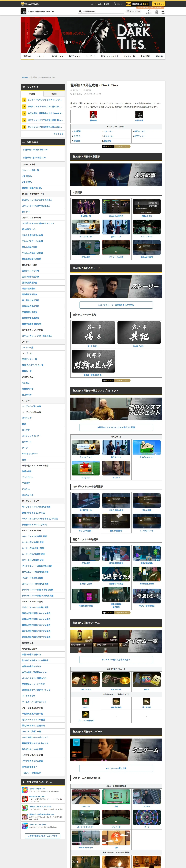Switch to the 掲示板 ranking tab
Screen dimensions: 186x868
(x=54, y=94)
